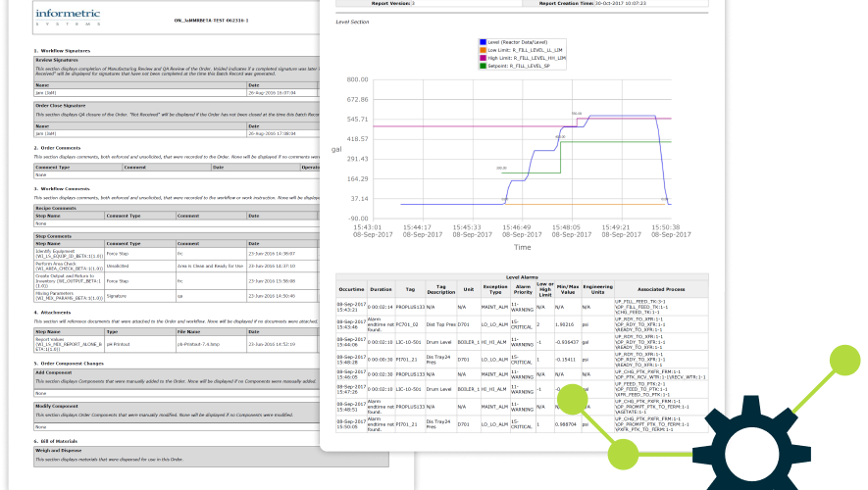Click the blue Level legend swatch
The width and height of the screenshot is (868, 490).
point(483,42)
